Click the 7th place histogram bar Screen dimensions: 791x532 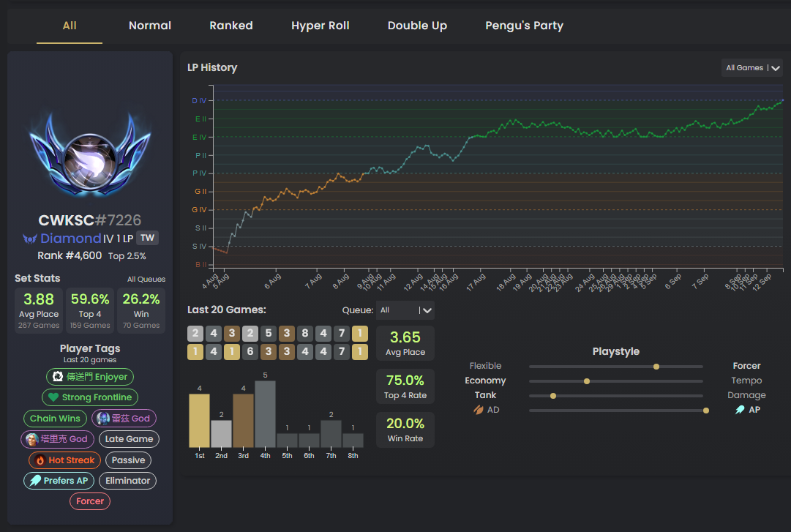point(331,434)
